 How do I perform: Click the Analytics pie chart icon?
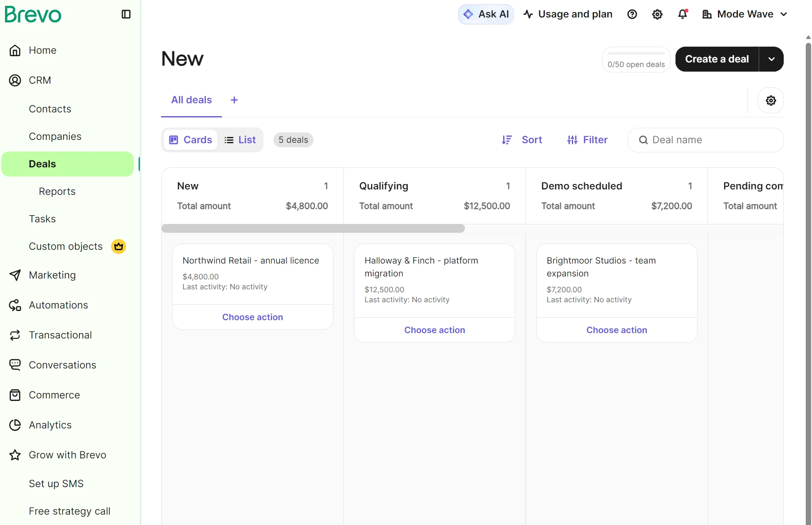pyautogui.click(x=15, y=425)
